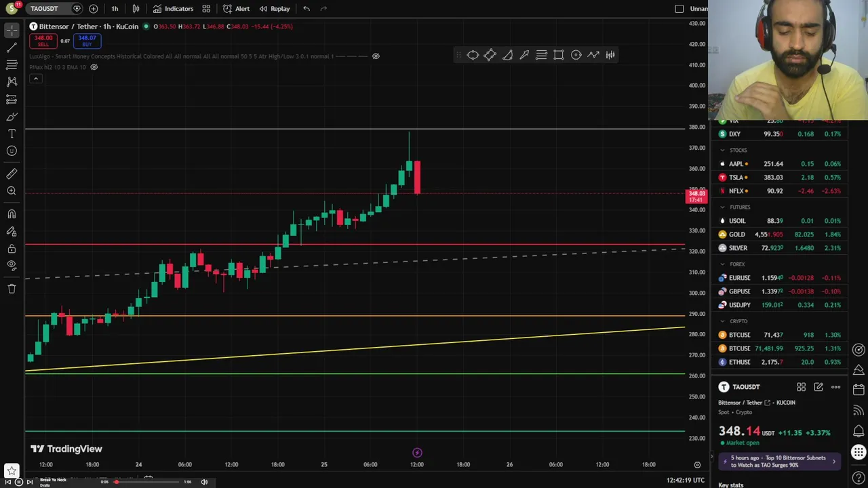Select the text annotation tool
Viewport: 868px width, 488px height.
(12, 134)
